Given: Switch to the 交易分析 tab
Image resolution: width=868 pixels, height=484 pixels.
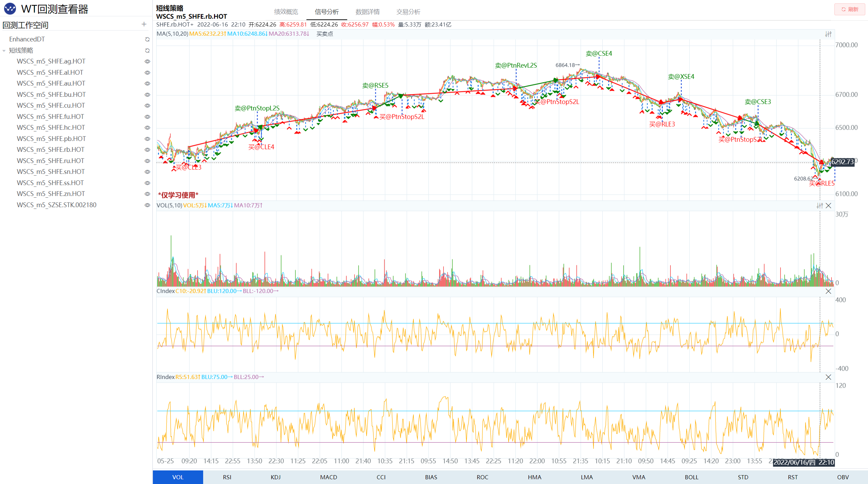Looking at the screenshot, I should tap(408, 12).
